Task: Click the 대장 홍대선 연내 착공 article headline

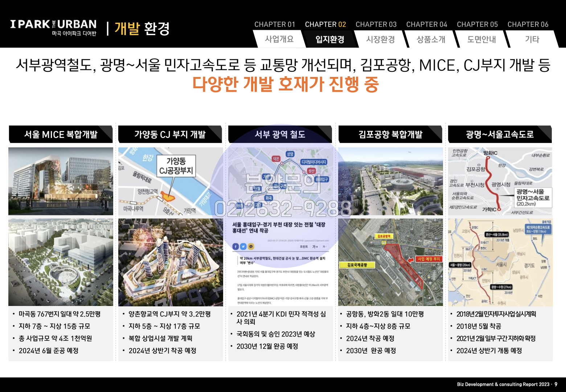Action: (x=279, y=228)
